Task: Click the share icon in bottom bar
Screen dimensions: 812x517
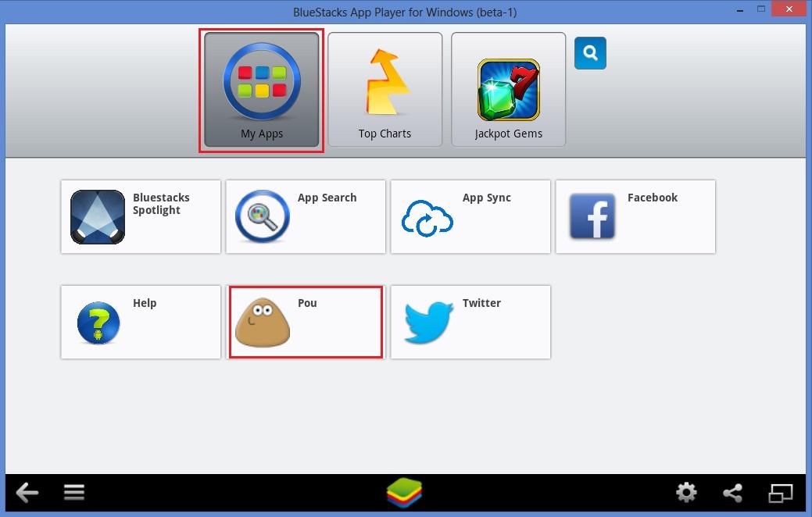Action: pyautogui.click(x=733, y=493)
